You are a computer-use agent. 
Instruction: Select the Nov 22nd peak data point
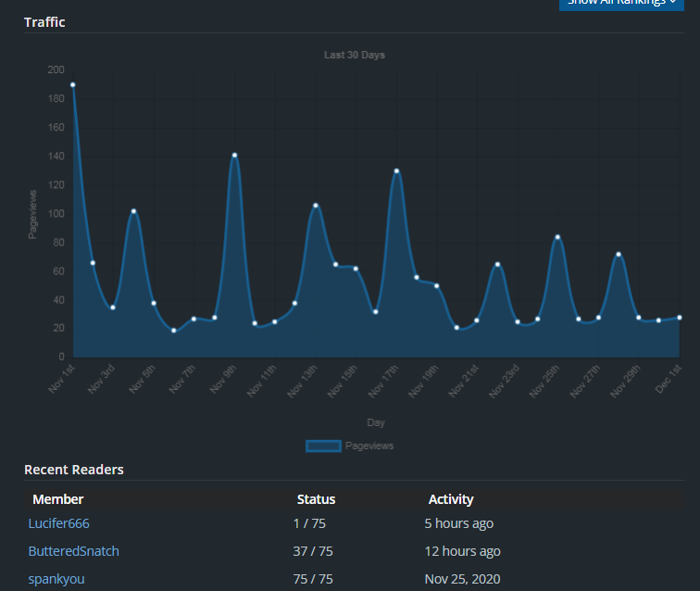pyautogui.click(x=497, y=265)
